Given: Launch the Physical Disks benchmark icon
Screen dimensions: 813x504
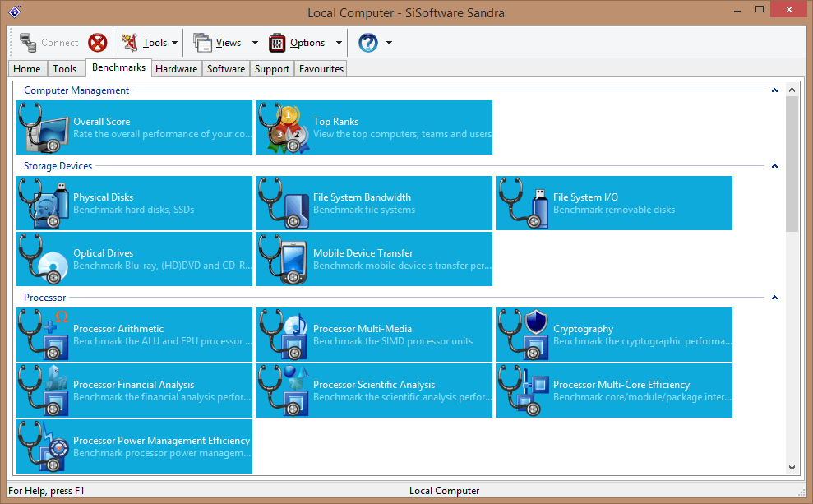Looking at the screenshot, I should tap(44, 203).
